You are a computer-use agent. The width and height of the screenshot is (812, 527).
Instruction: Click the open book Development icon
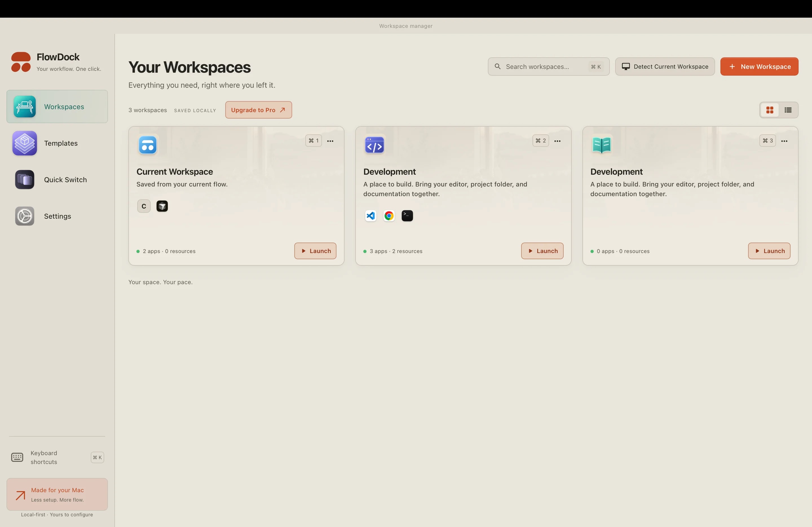coord(601,145)
